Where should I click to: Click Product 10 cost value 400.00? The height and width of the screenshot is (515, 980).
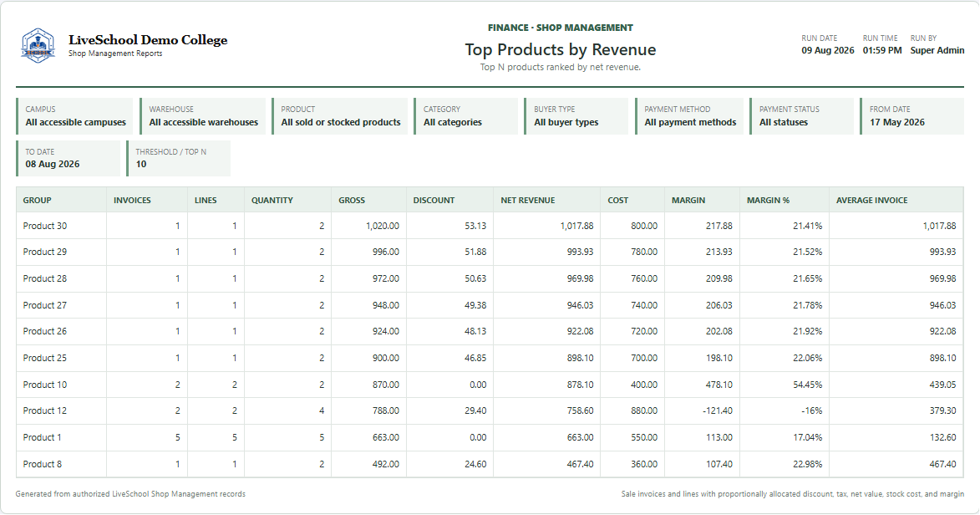coord(644,385)
